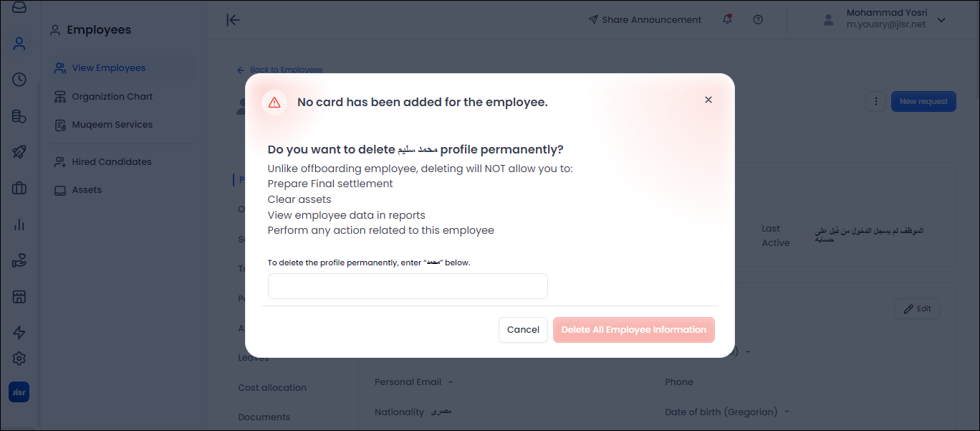The width and height of the screenshot is (980, 431).
Task: Open Organiztion Chart menu item
Action: (x=112, y=97)
